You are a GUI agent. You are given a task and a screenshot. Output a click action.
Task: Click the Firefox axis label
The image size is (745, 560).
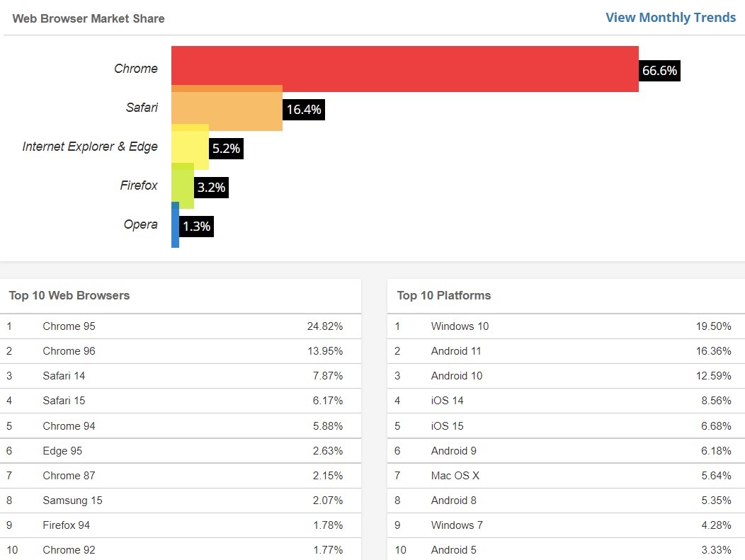(138, 185)
